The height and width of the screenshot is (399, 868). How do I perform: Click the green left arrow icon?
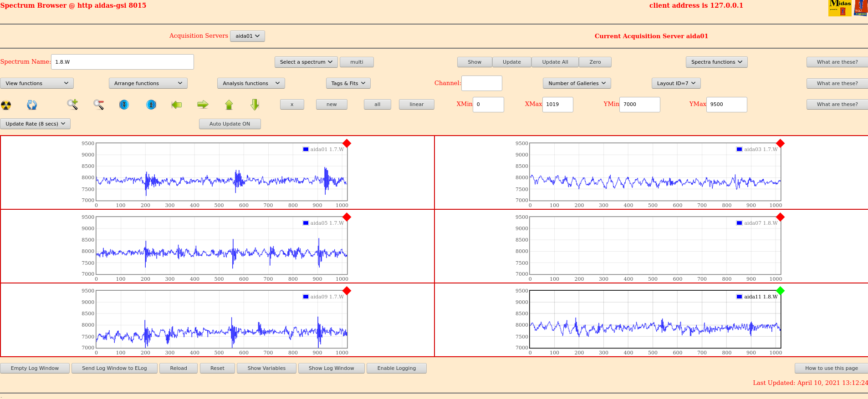coord(177,105)
